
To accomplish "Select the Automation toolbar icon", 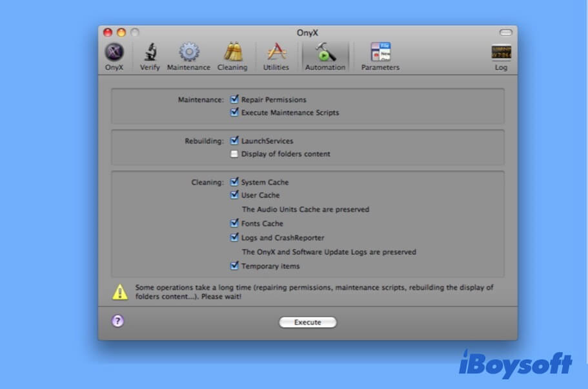I will click(x=325, y=53).
